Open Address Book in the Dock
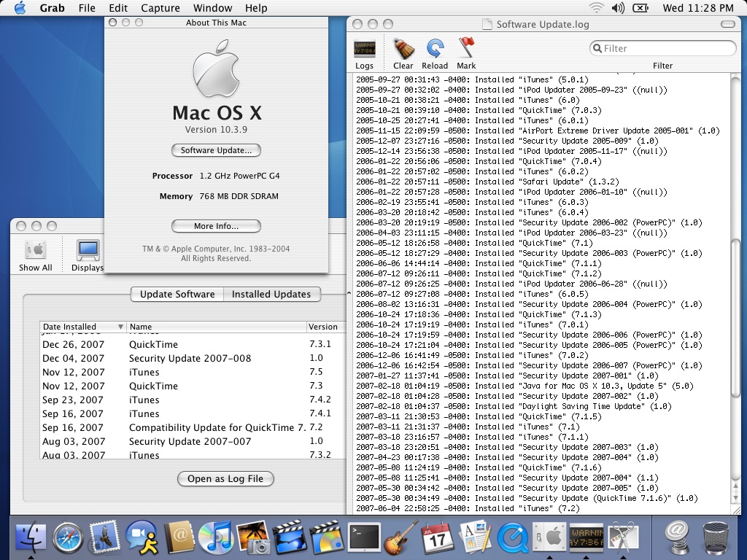Screen dimensions: 747x560 tap(179, 537)
